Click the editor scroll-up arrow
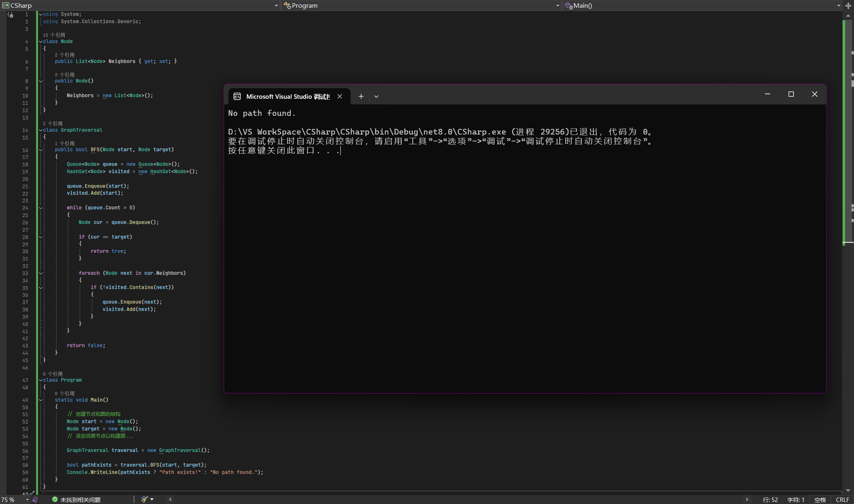This screenshot has height=504, width=854. 848,15
